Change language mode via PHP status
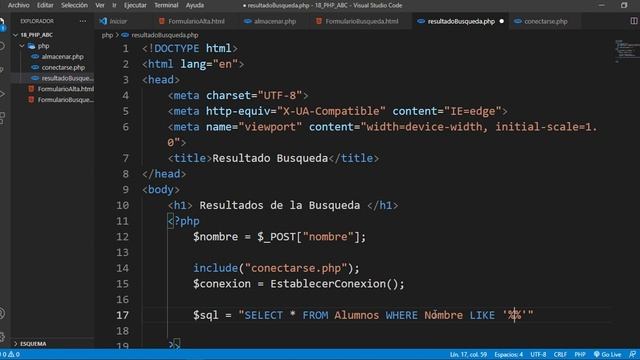The height and width of the screenshot is (360, 640). [x=580, y=354]
